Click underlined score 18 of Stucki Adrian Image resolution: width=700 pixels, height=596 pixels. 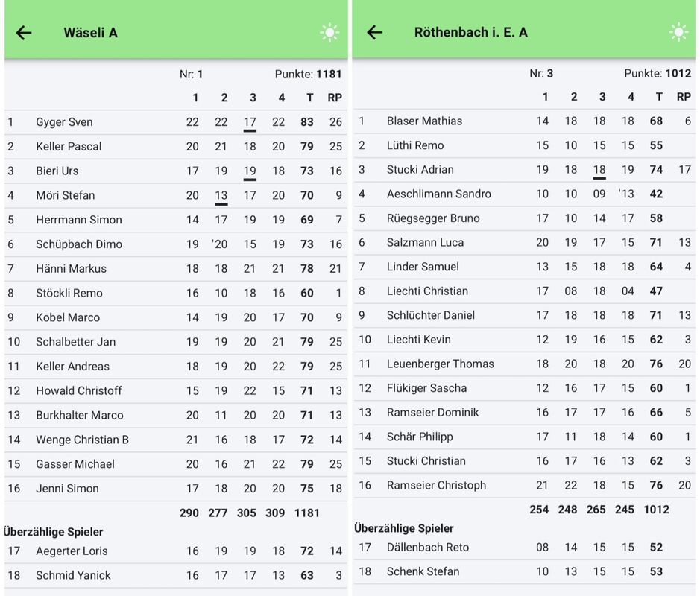coord(599,169)
